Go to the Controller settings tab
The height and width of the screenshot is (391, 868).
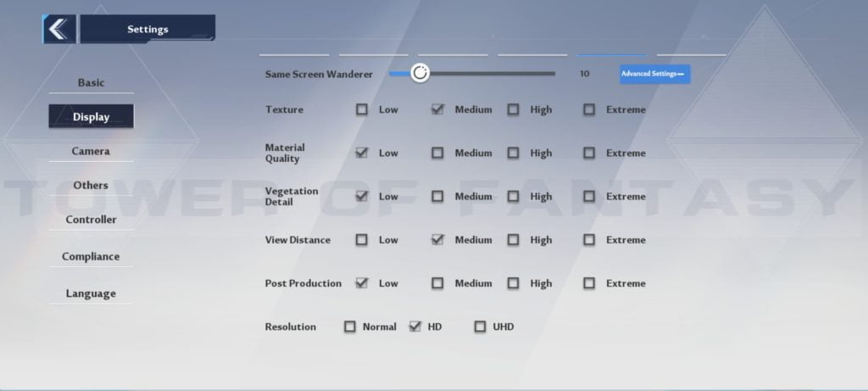(x=91, y=220)
